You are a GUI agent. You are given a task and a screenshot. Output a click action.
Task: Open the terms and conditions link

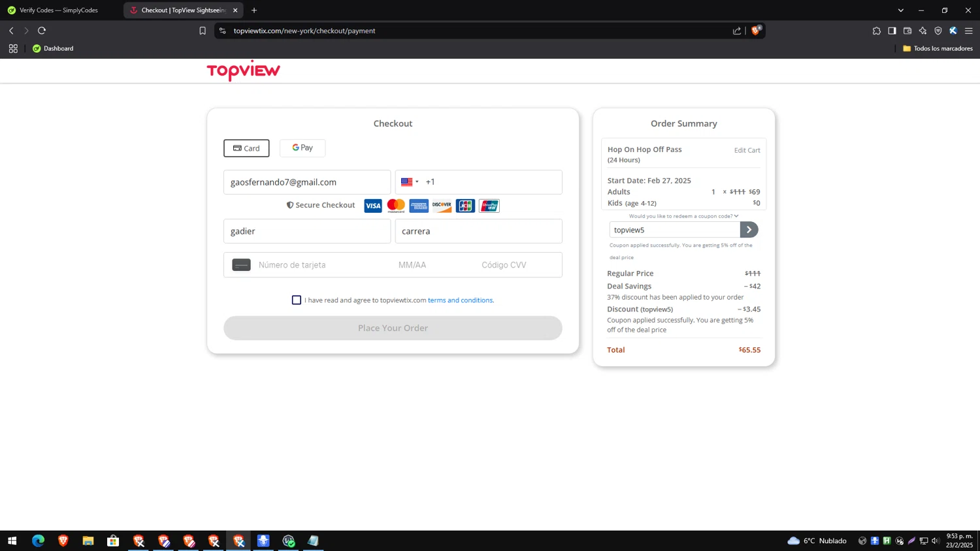(x=460, y=300)
